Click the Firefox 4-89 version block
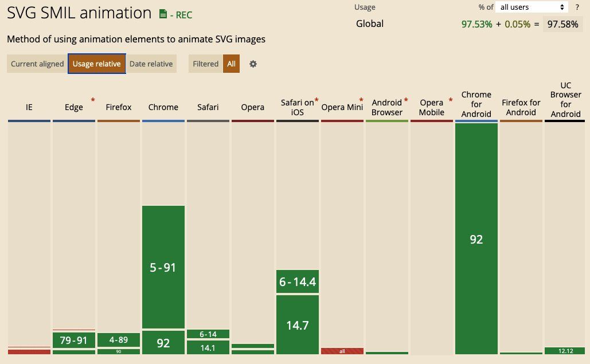The width and height of the screenshot is (590, 364). (119, 340)
